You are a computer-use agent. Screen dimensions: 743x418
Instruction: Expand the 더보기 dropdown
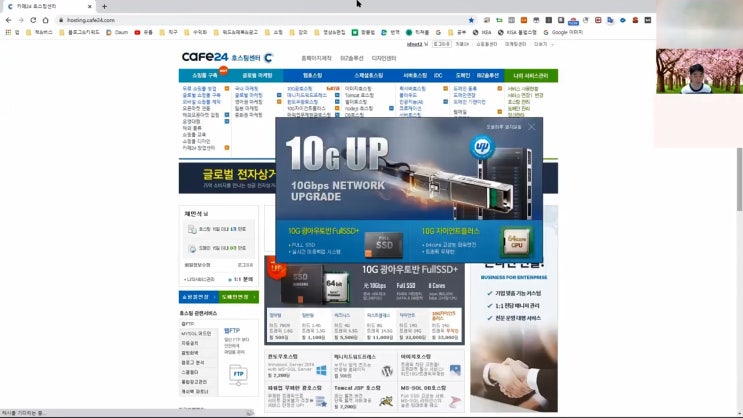click(x=543, y=44)
